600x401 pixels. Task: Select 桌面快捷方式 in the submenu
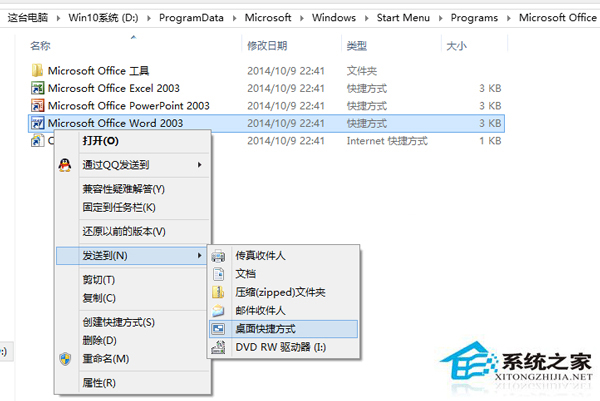click(265, 329)
